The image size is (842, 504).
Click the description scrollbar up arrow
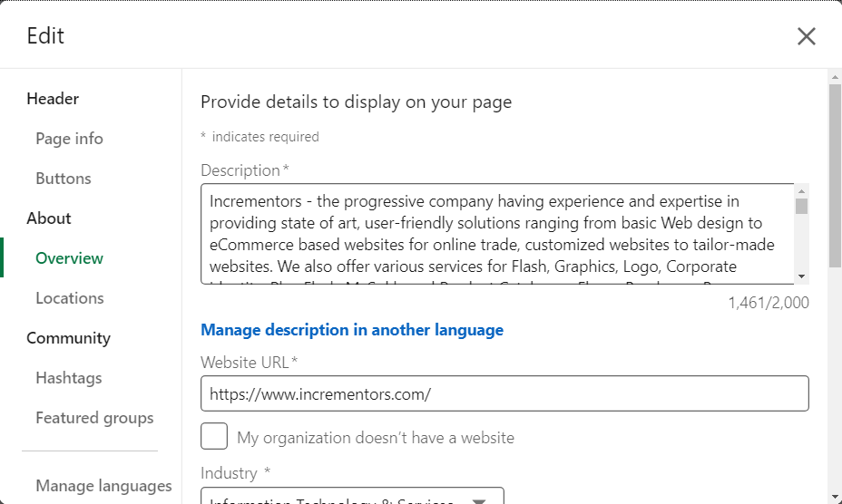click(x=802, y=191)
